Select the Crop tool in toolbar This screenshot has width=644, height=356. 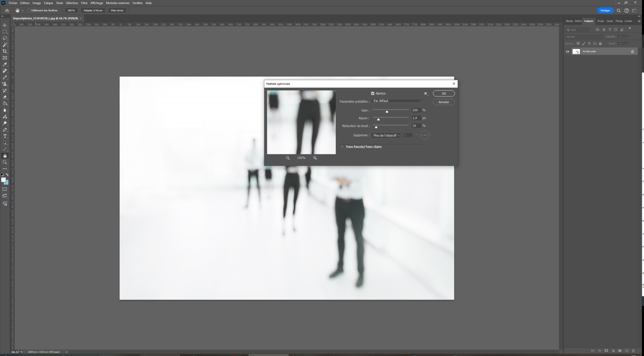pyautogui.click(x=5, y=51)
